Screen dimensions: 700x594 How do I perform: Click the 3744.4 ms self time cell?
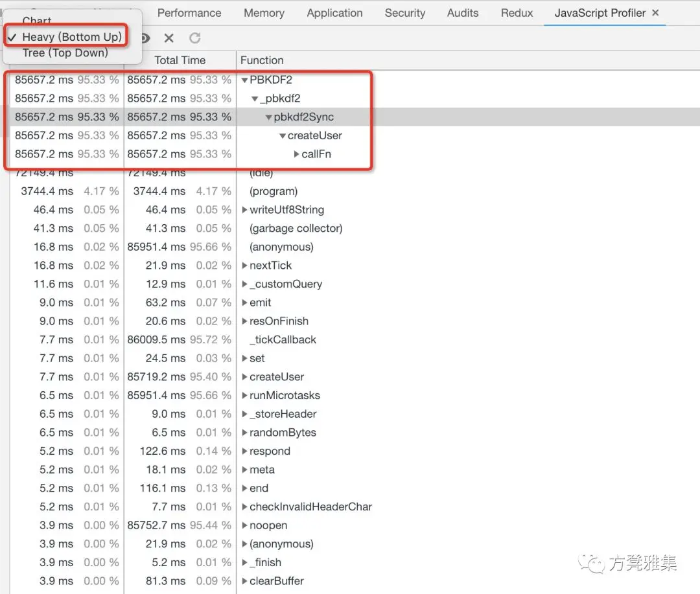point(47,191)
